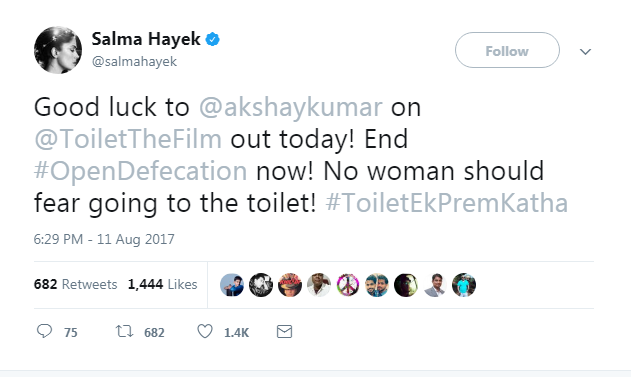This screenshot has height=377, width=631.
Task: Like the tweet with heart icon
Action: (x=205, y=332)
